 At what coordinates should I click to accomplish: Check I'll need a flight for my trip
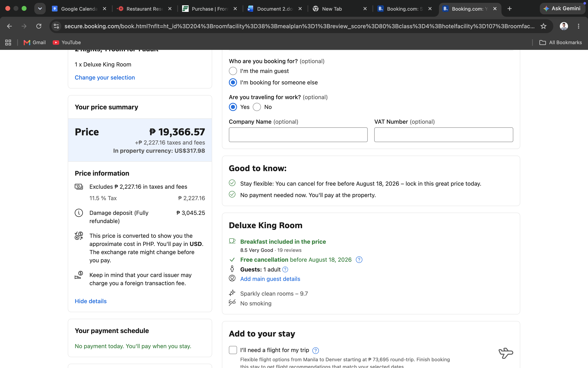coord(233,350)
